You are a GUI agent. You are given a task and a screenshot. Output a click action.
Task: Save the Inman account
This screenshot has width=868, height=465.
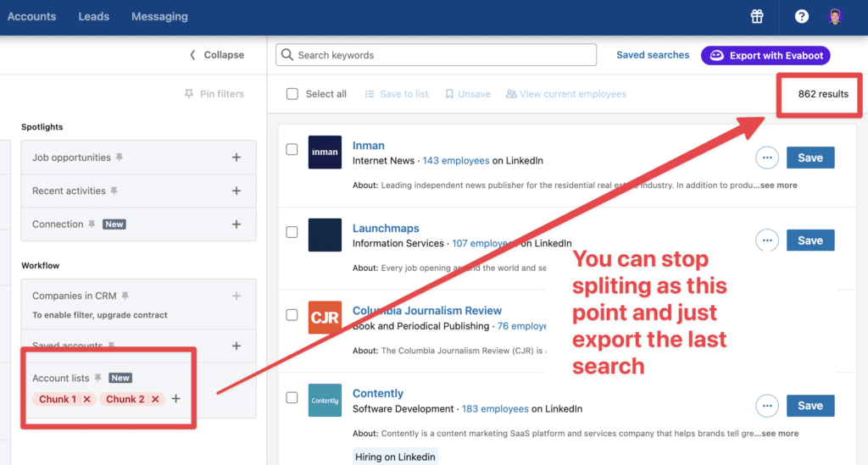(x=810, y=158)
